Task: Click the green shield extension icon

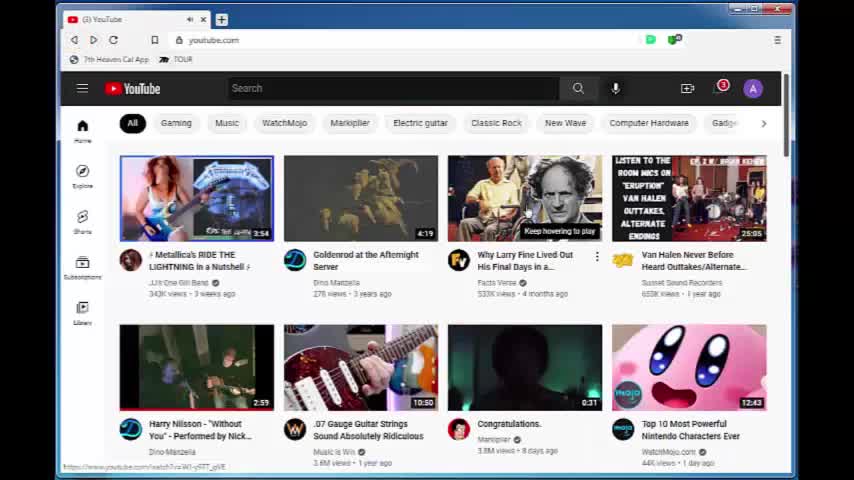Action: 674,39
